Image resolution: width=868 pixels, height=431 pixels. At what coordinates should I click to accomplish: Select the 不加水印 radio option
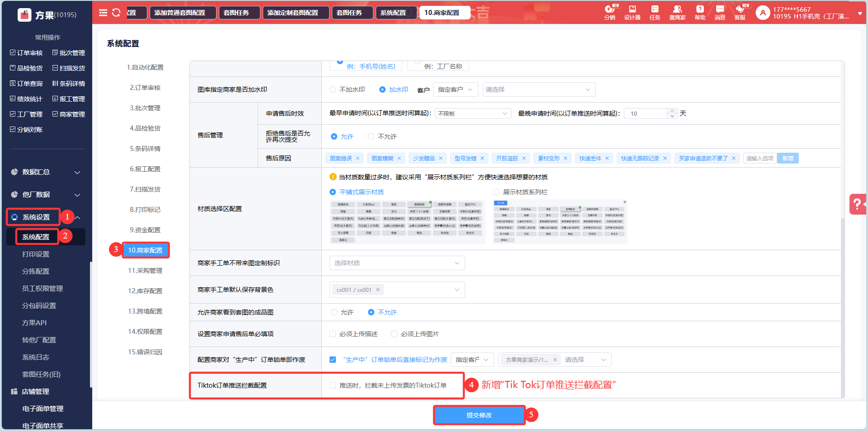click(x=333, y=89)
